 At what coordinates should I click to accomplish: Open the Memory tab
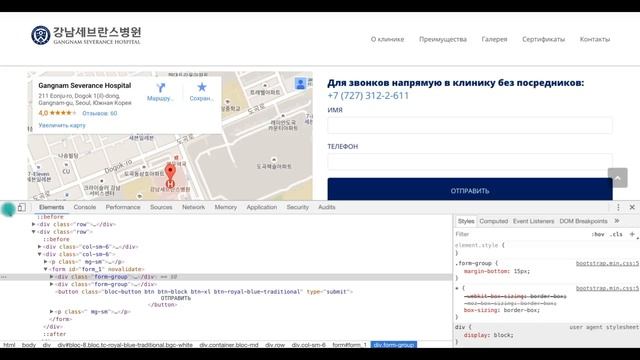[x=226, y=207]
